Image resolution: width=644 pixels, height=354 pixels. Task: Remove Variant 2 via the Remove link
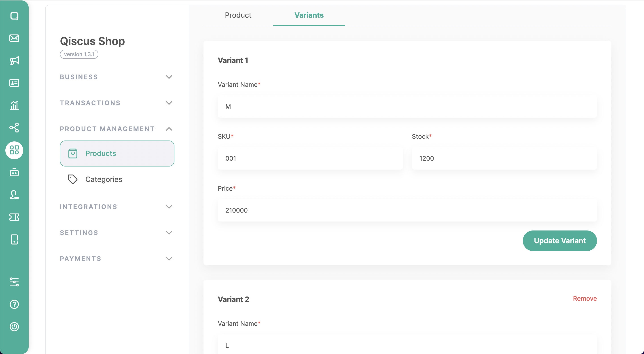pyautogui.click(x=585, y=299)
